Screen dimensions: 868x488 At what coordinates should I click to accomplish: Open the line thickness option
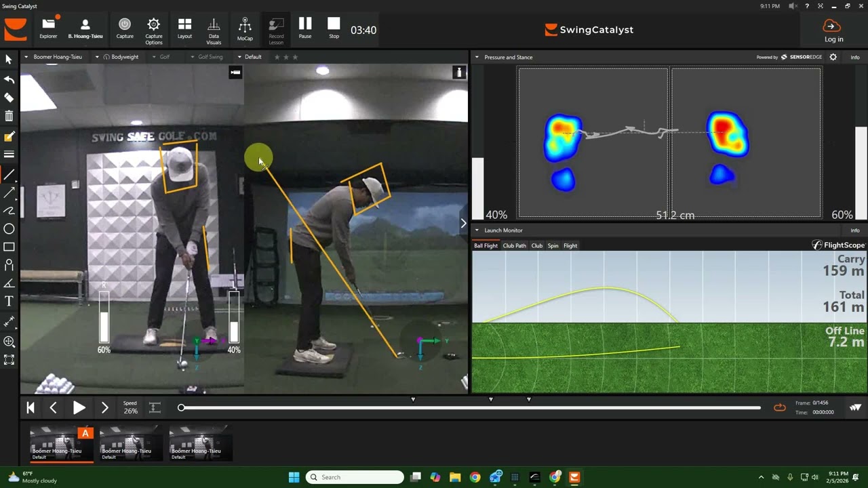click(x=9, y=155)
